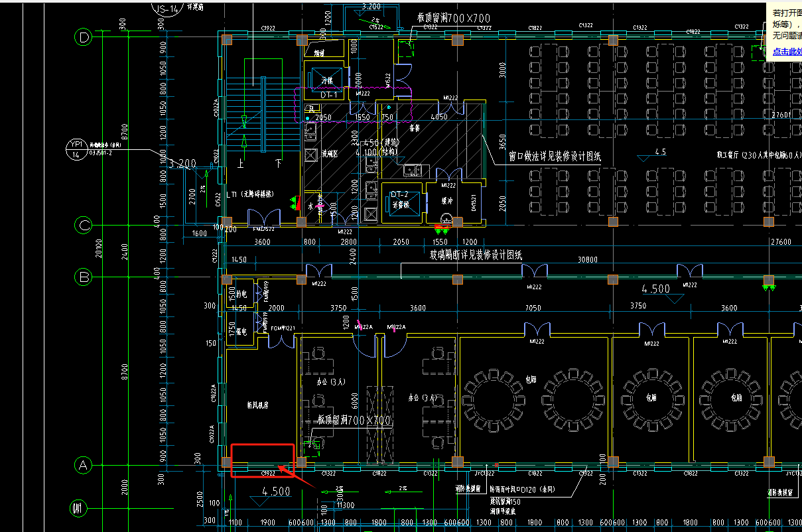Select the 新风机房 room label
The width and height of the screenshot is (802, 532).
tap(257, 404)
